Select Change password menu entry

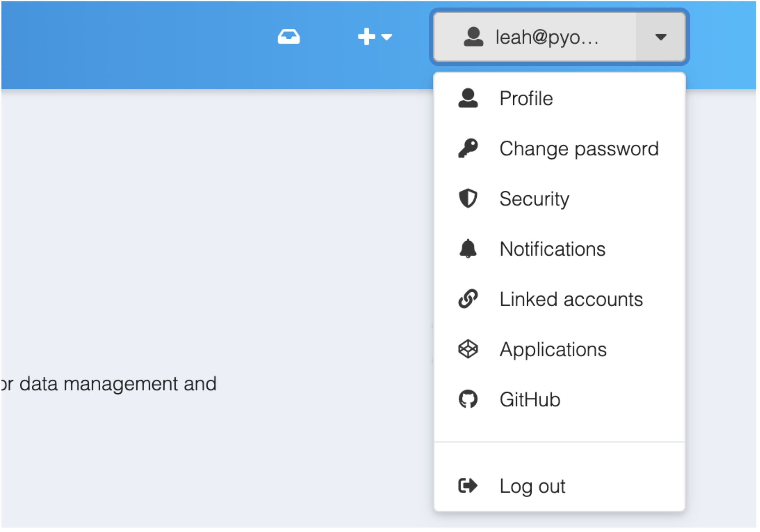(x=559, y=149)
